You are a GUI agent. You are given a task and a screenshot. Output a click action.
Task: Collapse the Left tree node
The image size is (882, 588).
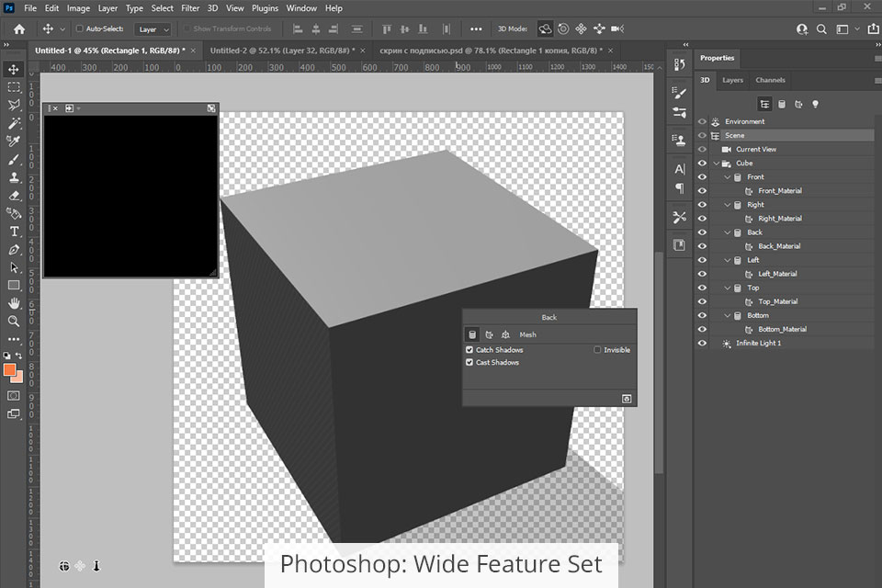tap(728, 260)
